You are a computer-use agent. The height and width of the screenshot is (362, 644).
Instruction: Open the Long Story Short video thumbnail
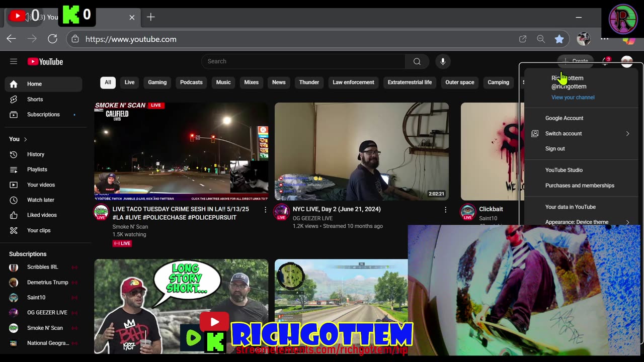click(181, 306)
